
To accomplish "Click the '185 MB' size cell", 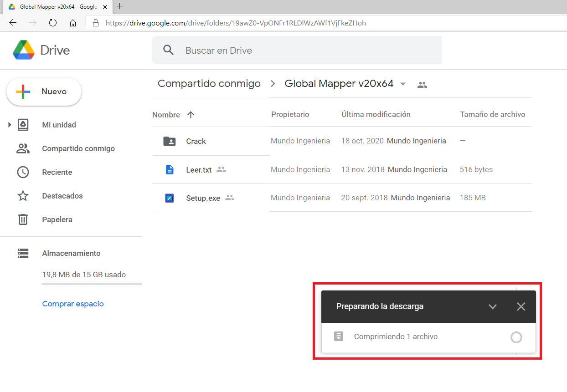I will click(473, 198).
